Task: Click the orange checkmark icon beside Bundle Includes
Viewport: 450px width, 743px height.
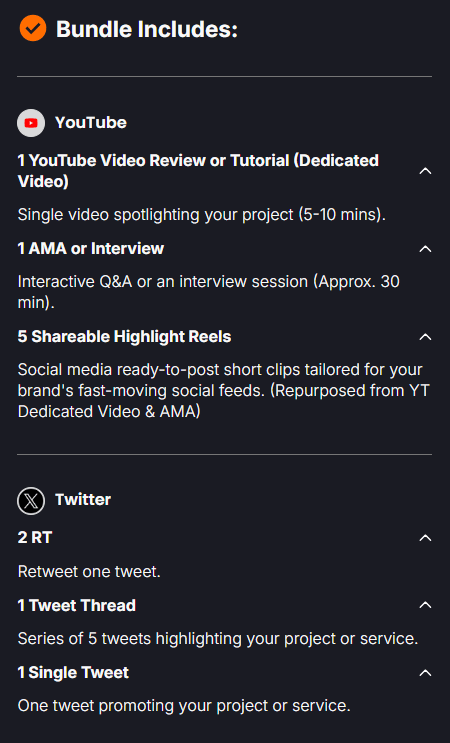Action: click(33, 28)
